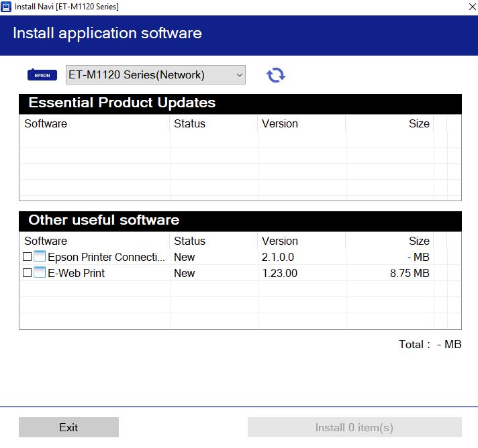This screenshot has width=478, height=448.
Task: Click the - MB size of Epson Printer Connection
Action: click(x=418, y=257)
